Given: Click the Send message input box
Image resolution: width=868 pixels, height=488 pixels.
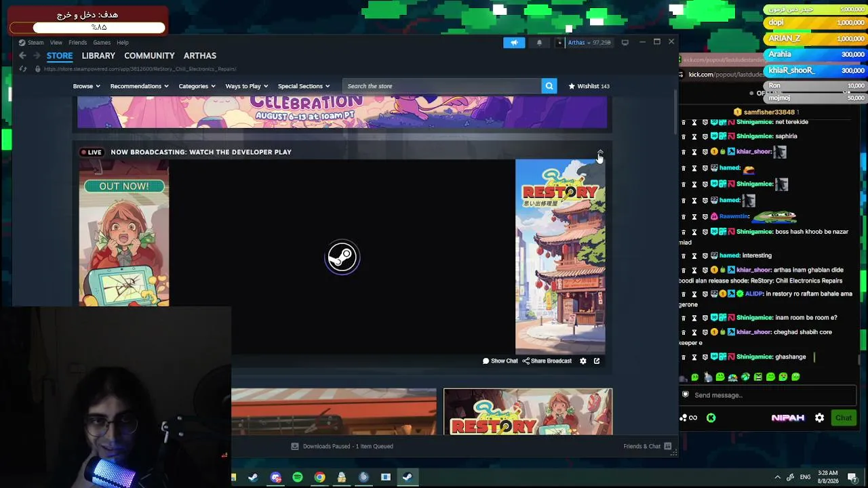Looking at the screenshot, I should tap(768, 395).
